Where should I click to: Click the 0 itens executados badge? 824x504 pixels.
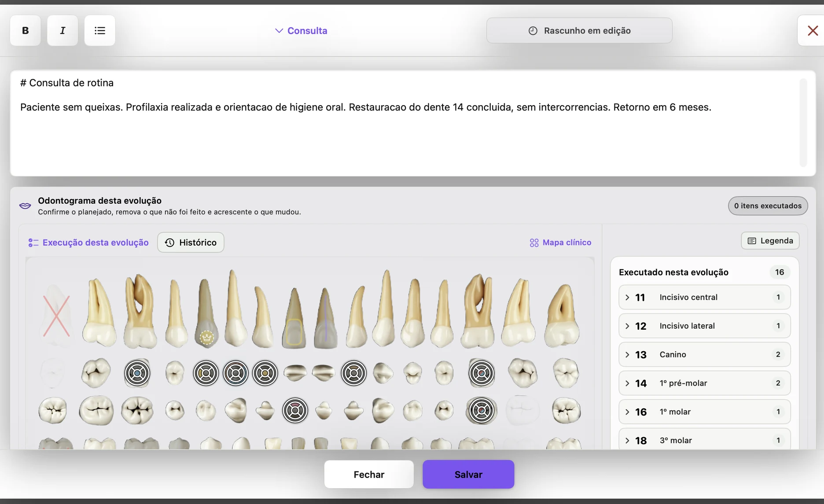pyautogui.click(x=768, y=206)
